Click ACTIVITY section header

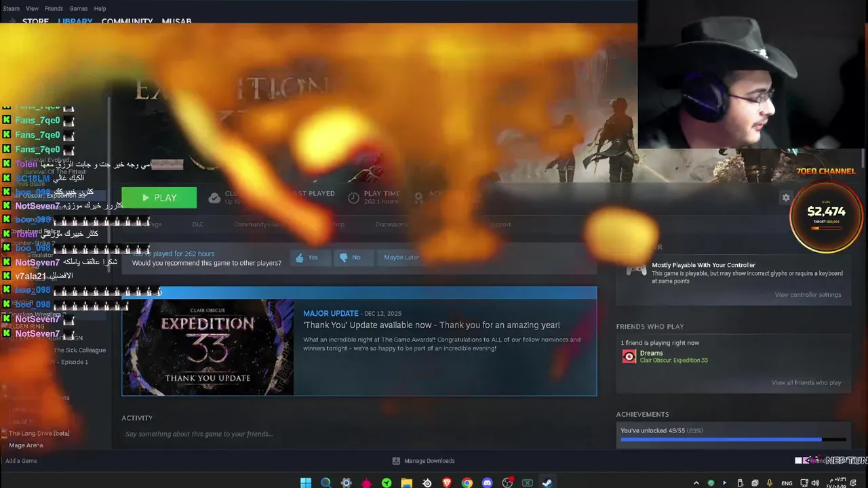tap(137, 418)
